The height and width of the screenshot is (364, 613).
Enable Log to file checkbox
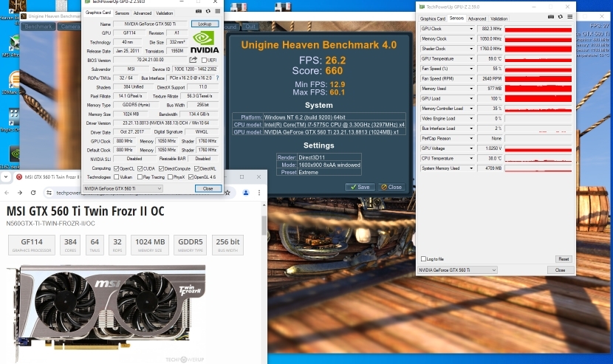point(423,259)
